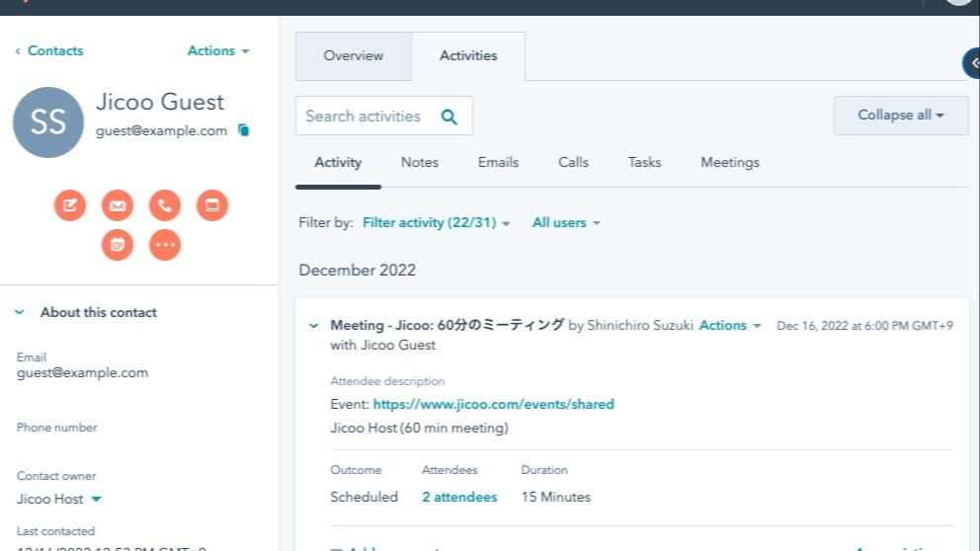Click the SS contact avatar
The image size is (980, 551).
[x=47, y=122]
